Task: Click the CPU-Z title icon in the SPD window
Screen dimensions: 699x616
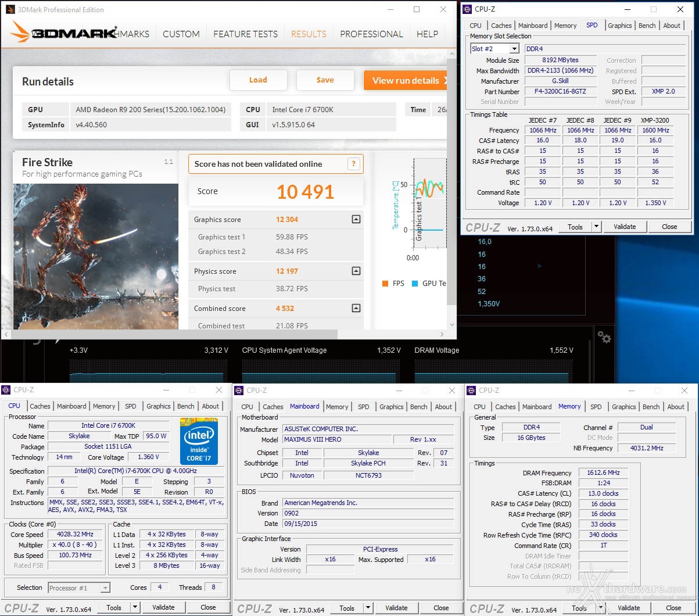Action: click(468, 9)
